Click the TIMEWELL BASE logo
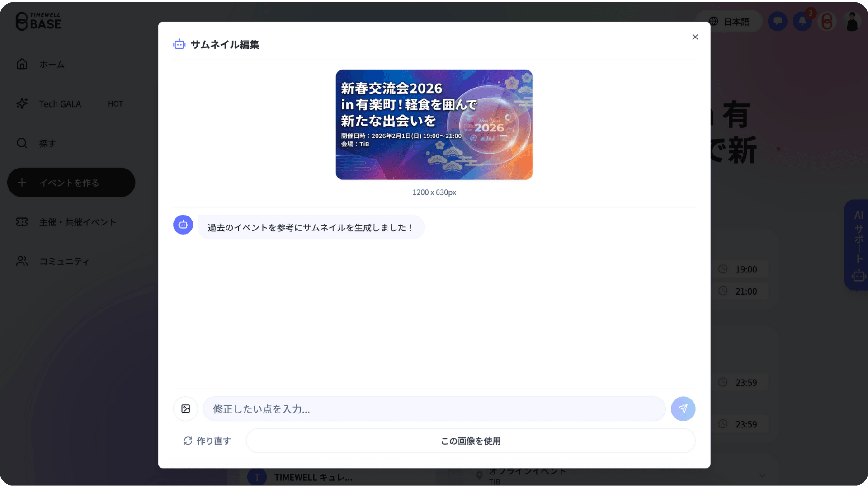This screenshot has width=868, height=488. [38, 21]
